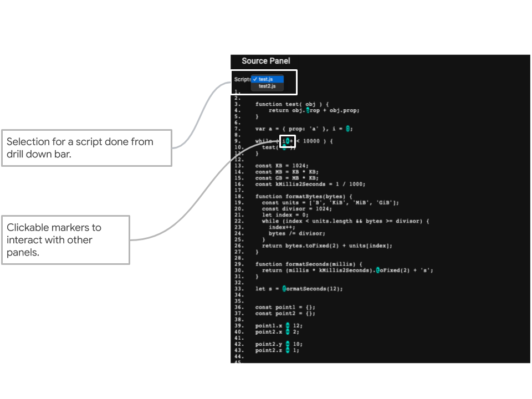This screenshot has width=532, height=399.
Task: Click the teal marker inside test() on line 10
Action: (284, 147)
